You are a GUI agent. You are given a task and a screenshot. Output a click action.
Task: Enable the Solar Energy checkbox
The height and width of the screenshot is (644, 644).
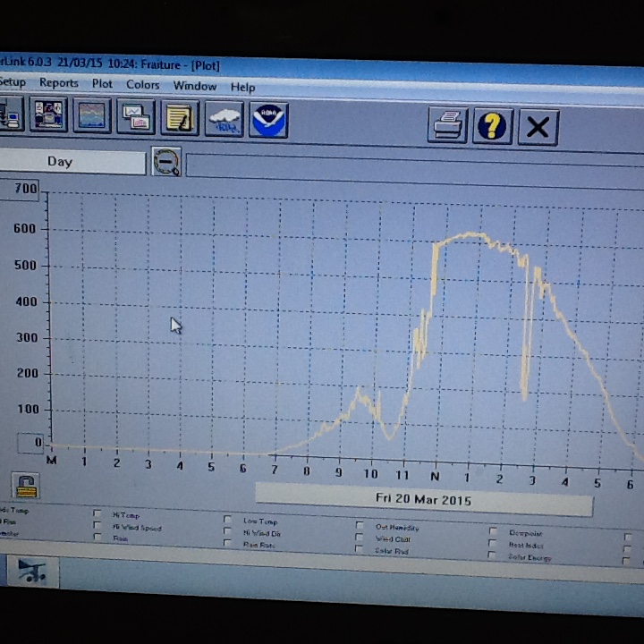[492, 555]
